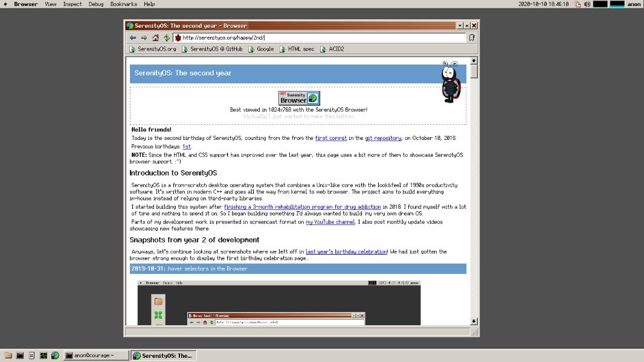Open the Debug menu
644x362 pixels.
[x=95, y=4]
